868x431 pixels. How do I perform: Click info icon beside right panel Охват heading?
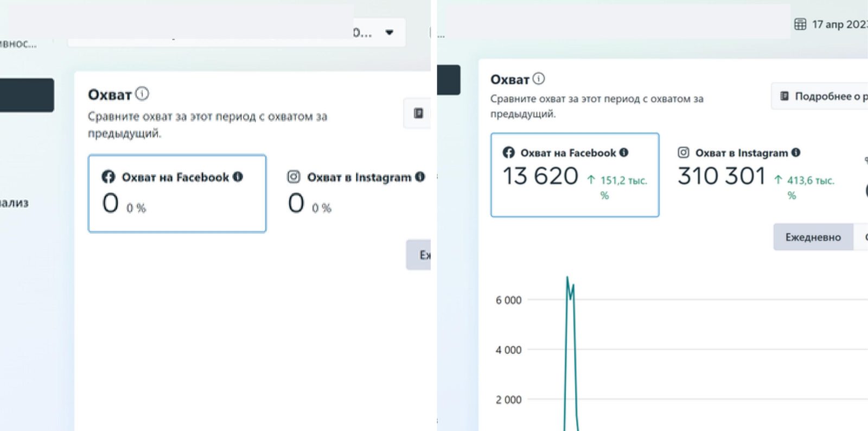tap(538, 79)
